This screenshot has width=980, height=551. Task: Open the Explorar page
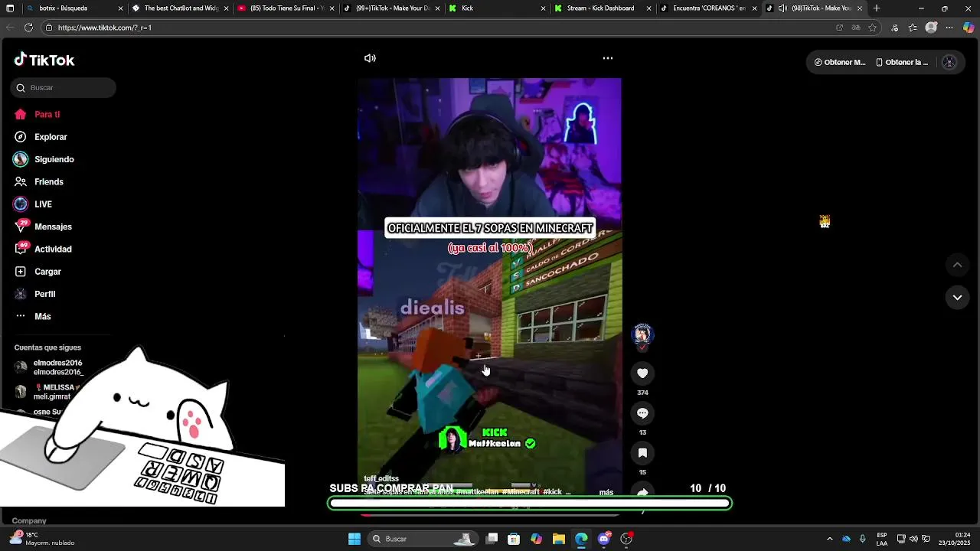[40, 137]
